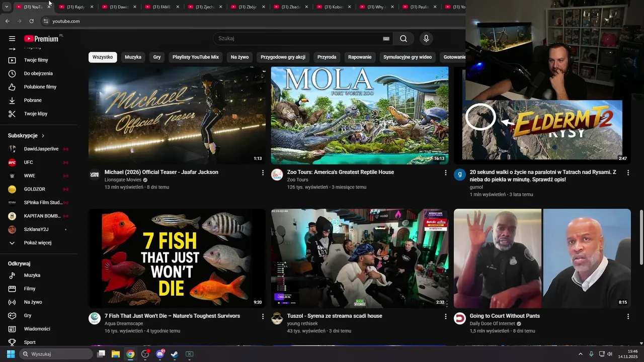
Task: Open more options for Zoo Tours video
Action: 445,172
